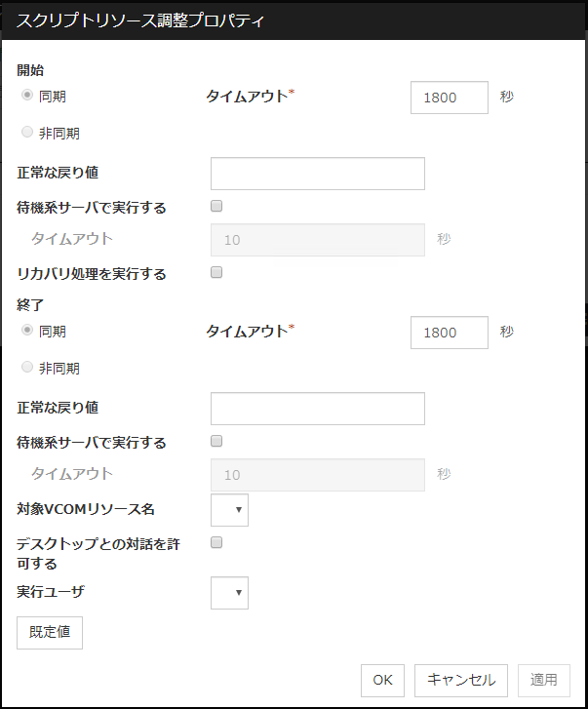Click disabled standby タイムアウト field under 開始

pyautogui.click(x=317, y=240)
